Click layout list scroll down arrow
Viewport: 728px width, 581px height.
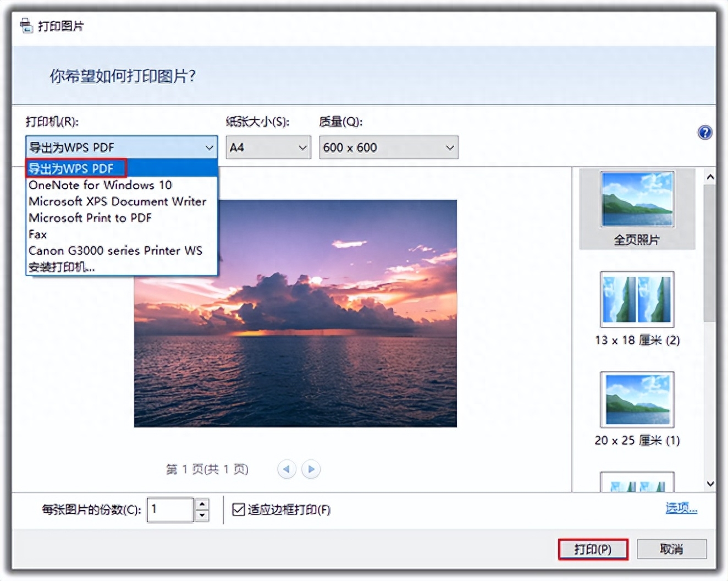(710, 484)
